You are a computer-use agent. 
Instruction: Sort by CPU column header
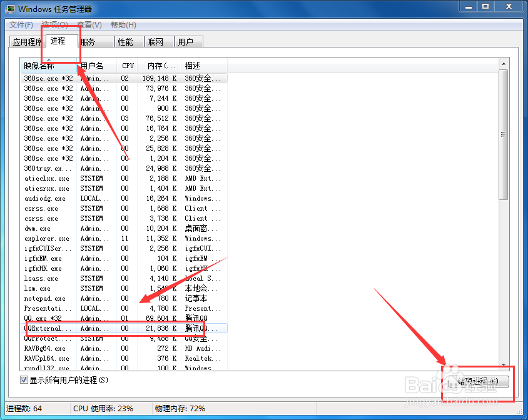tap(127, 65)
